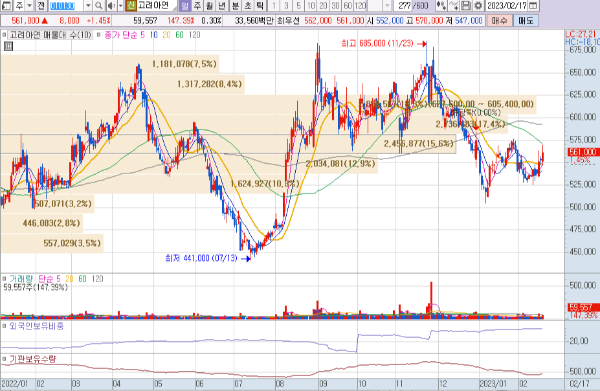This screenshot has width=600, height=391.
Task: Open chart settings gear icon
Action: (478, 6)
